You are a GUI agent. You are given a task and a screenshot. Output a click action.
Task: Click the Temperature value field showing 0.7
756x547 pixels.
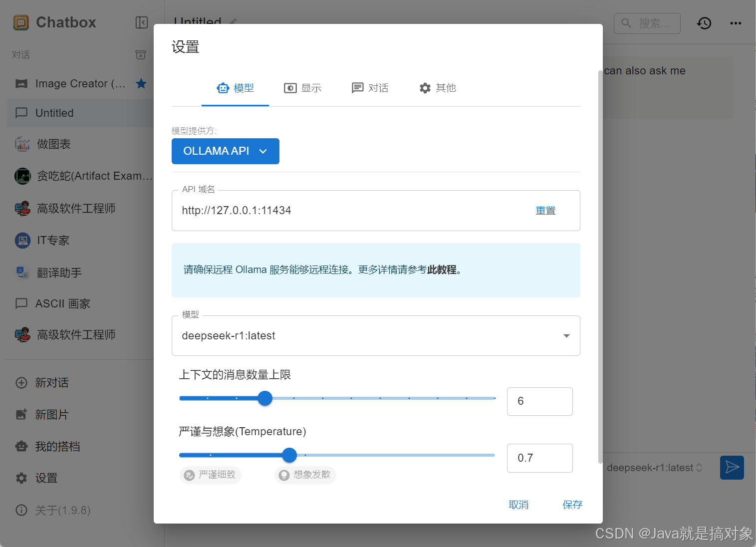click(540, 458)
